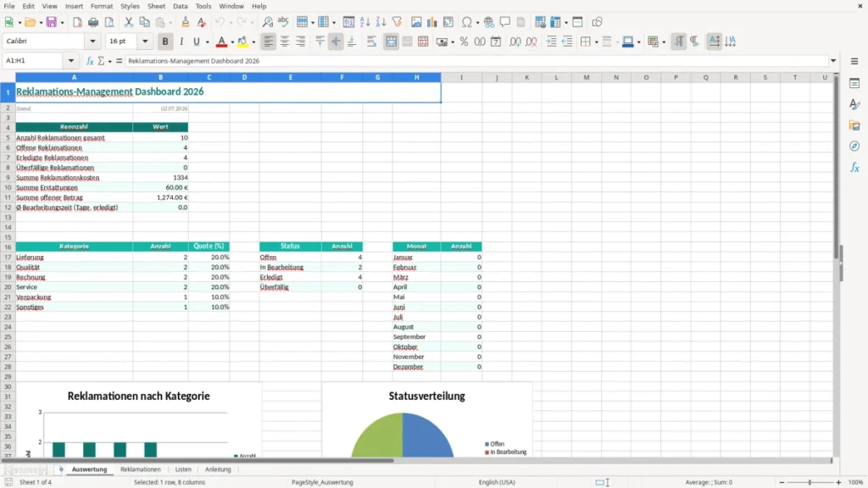868x488 pixels.
Task: Toggle Left-to-Right text direction
Action: pos(679,42)
